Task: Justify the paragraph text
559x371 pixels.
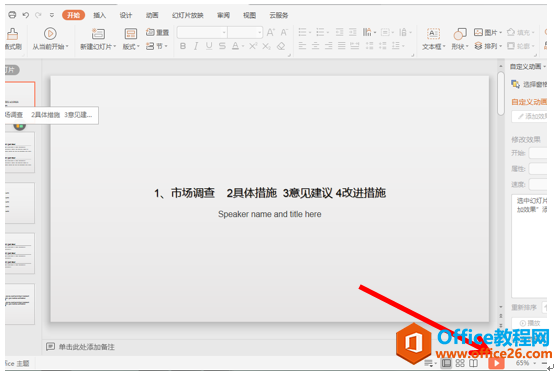Action: pyautogui.click(x=342, y=46)
